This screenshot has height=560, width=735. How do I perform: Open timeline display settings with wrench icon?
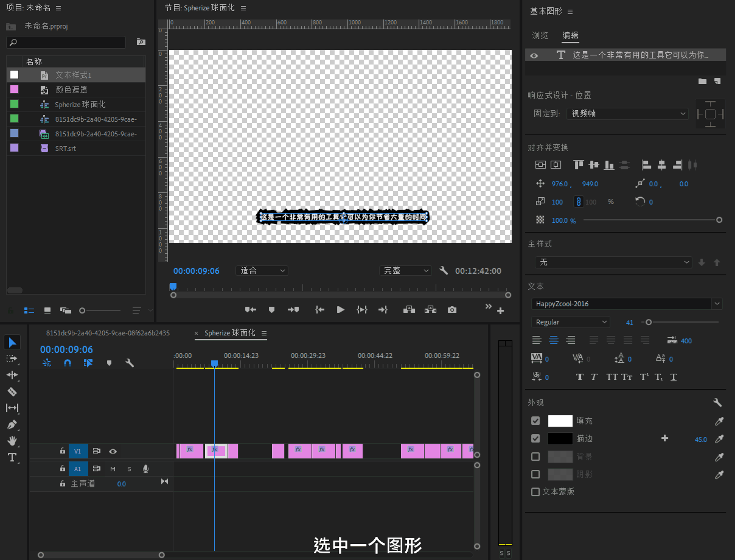[x=130, y=362]
